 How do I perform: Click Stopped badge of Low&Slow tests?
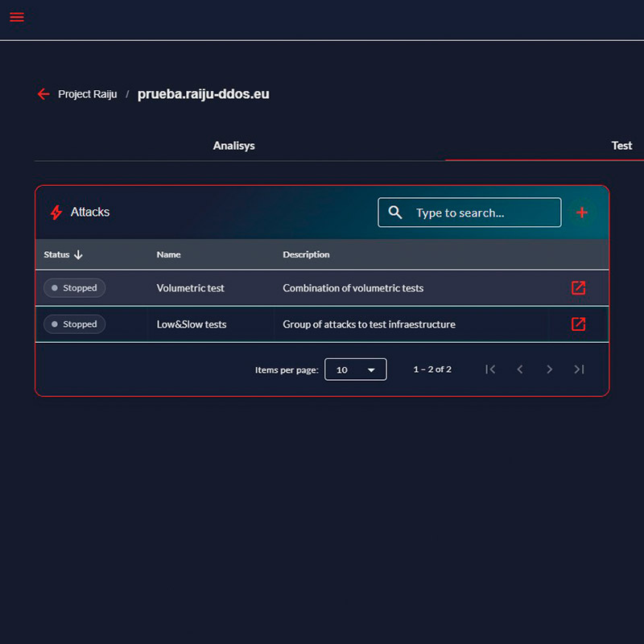coord(74,324)
